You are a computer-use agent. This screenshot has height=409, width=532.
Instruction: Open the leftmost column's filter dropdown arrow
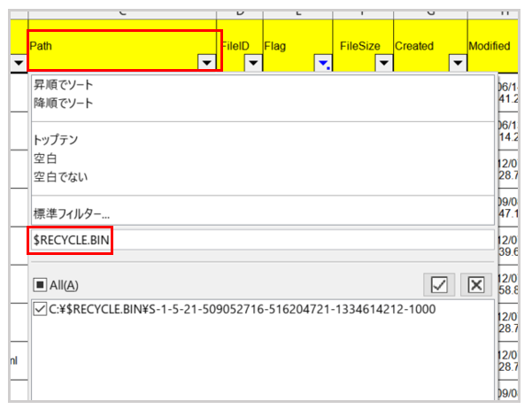(19, 63)
